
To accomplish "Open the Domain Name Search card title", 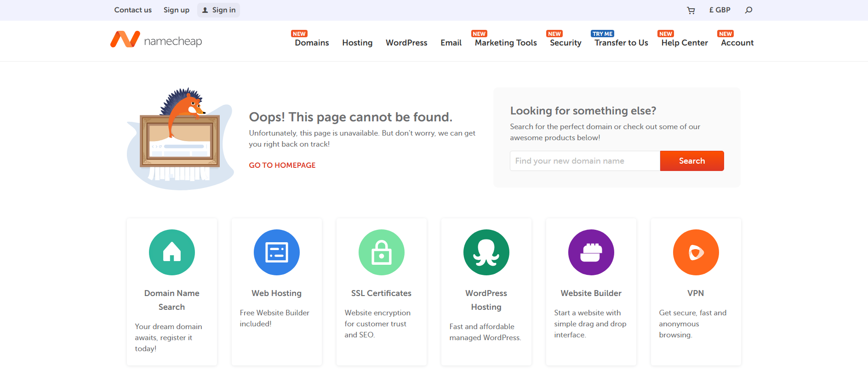I will 172,300.
